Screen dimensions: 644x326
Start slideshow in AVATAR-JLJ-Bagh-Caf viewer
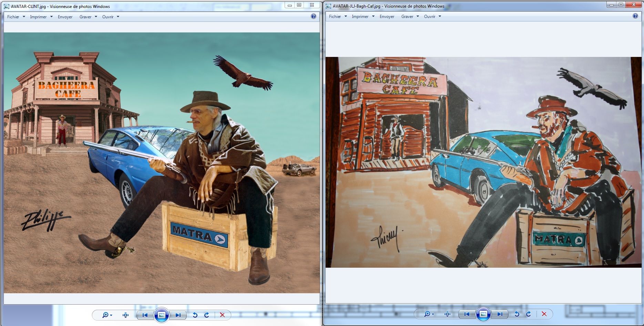(483, 314)
